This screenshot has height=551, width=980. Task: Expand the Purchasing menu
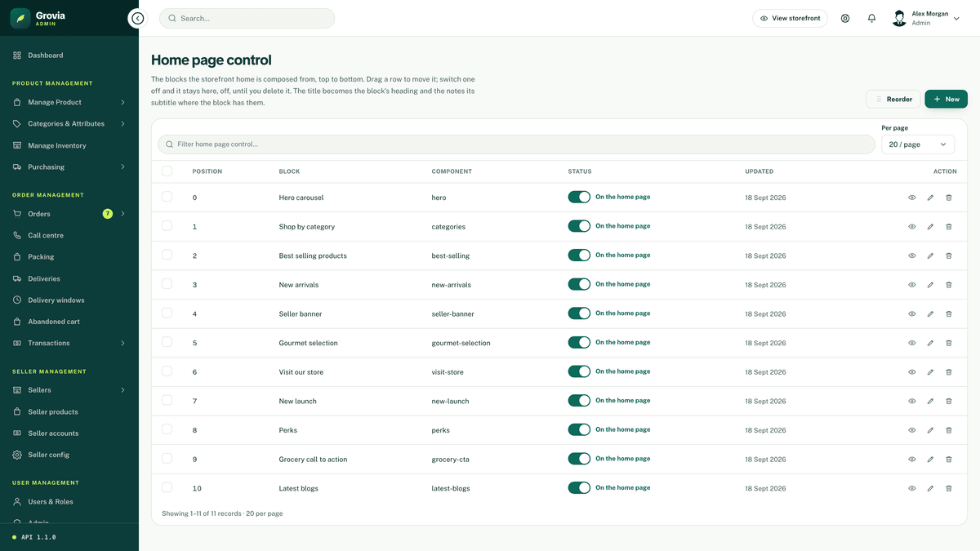(69, 167)
